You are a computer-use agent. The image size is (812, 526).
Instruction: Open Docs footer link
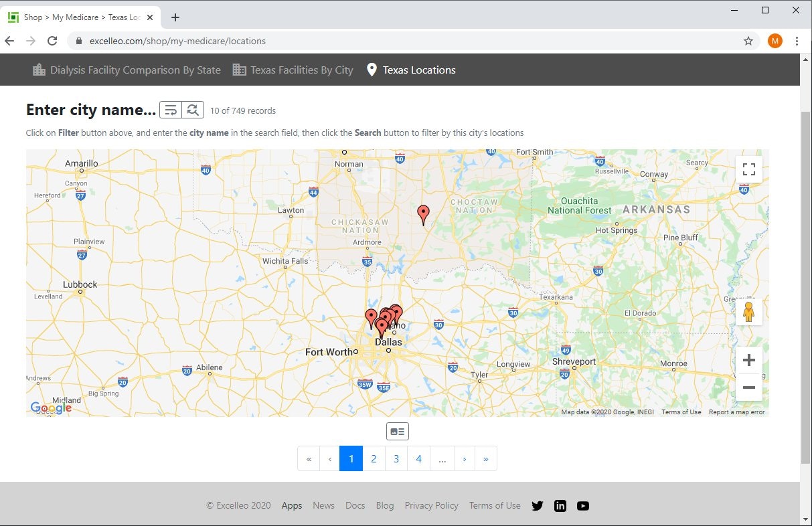[355, 506]
